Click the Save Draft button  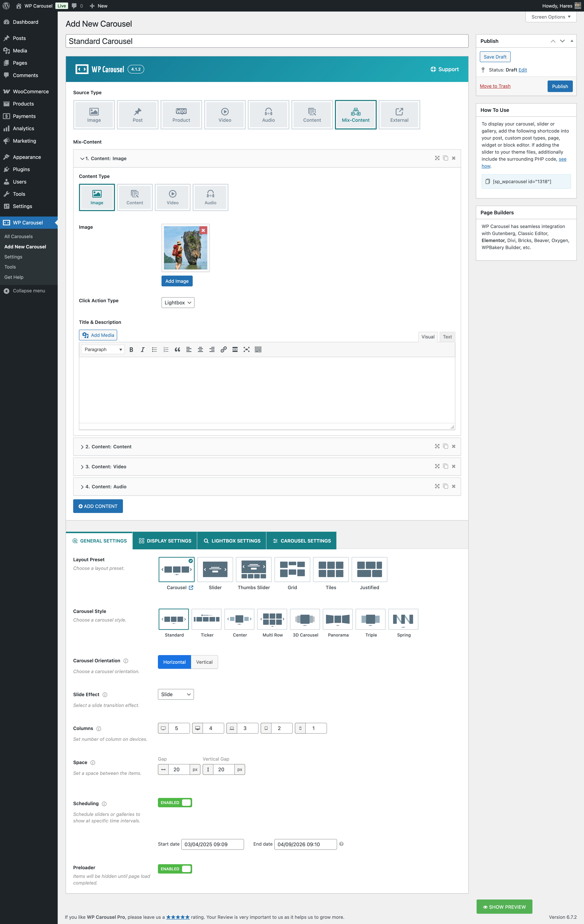495,57
